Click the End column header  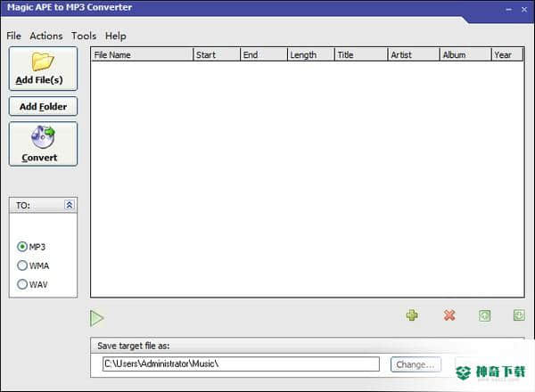tap(264, 55)
